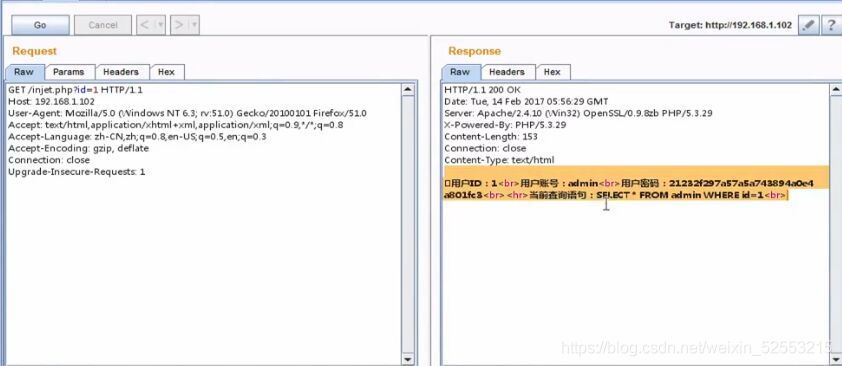Switch to the Response Hex tab
Screen dimensions: 842x366
552,72
